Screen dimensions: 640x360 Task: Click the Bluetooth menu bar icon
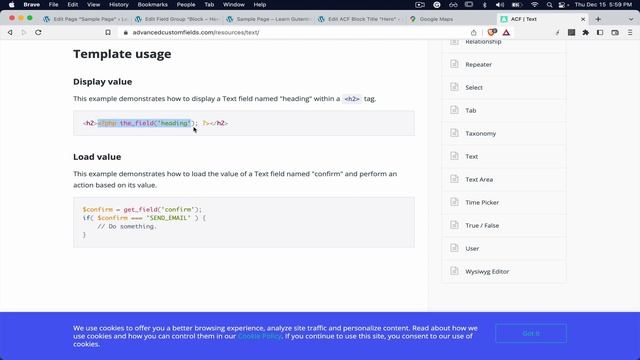tap(484, 4)
